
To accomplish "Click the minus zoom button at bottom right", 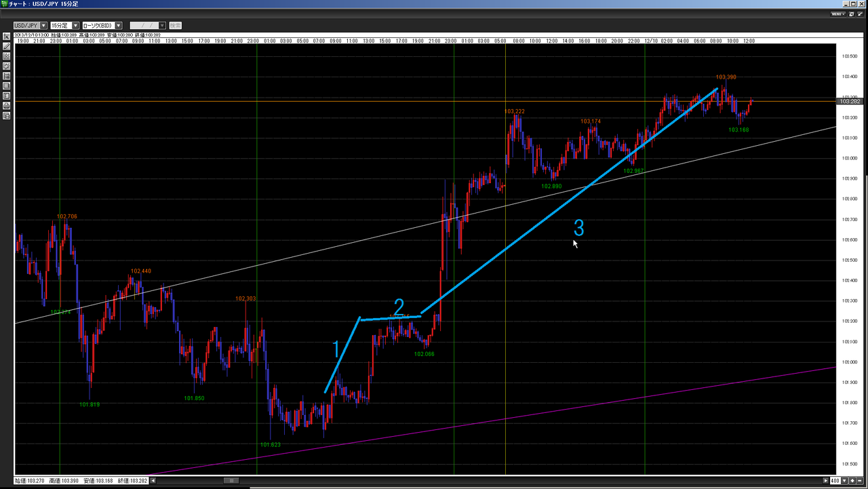I will tap(860, 481).
